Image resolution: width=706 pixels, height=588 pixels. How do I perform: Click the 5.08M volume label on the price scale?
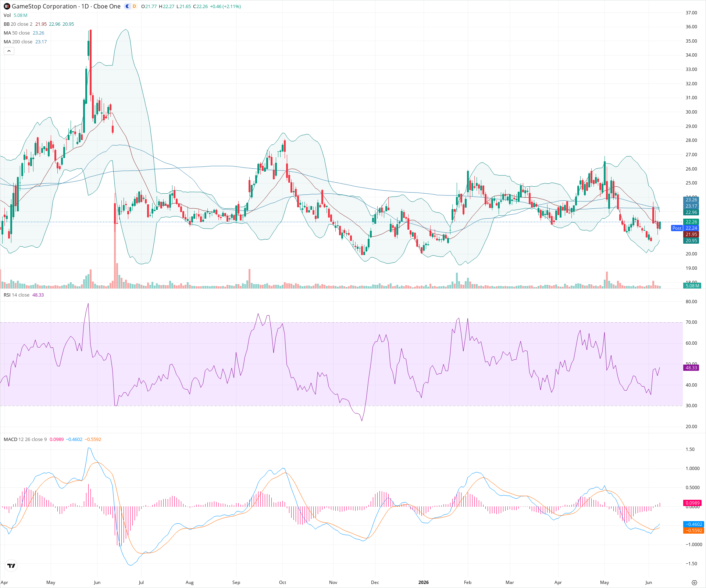[692, 286]
